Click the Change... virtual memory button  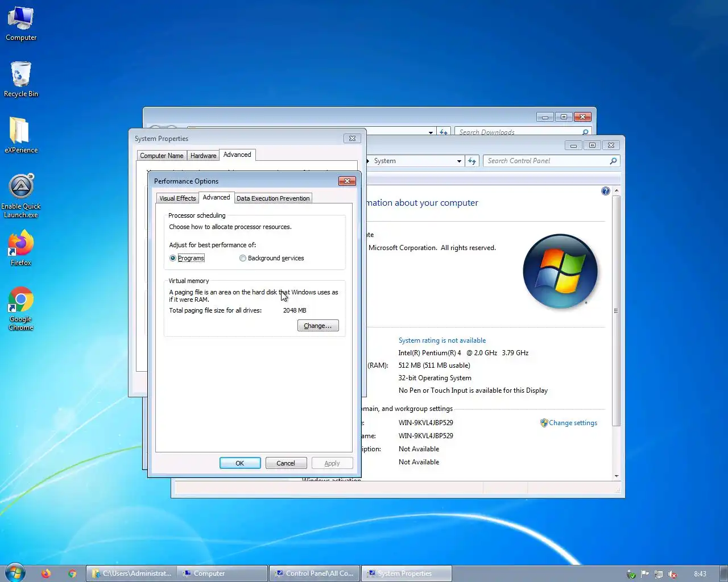[x=318, y=326]
